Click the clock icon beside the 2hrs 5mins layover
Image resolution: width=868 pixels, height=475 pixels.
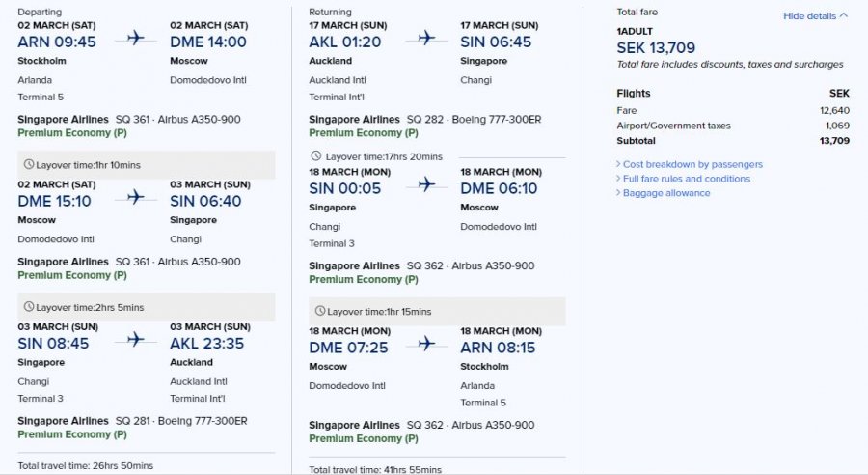(x=28, y=307)
